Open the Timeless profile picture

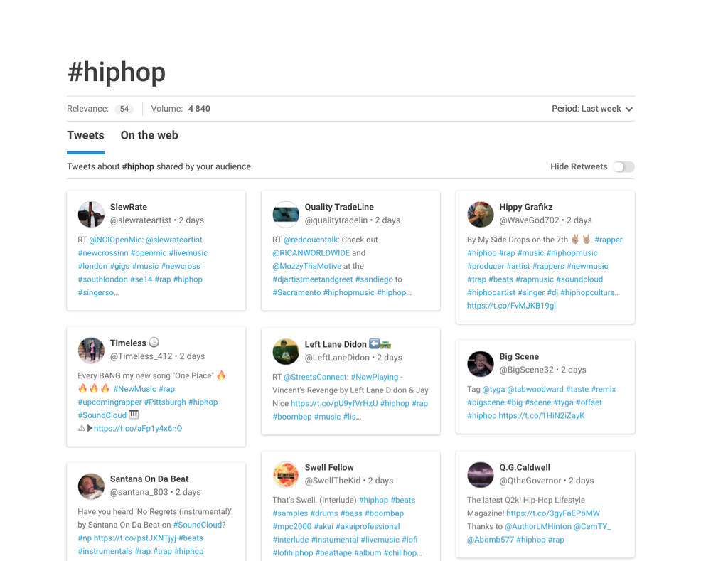click(x=91, y=350)
